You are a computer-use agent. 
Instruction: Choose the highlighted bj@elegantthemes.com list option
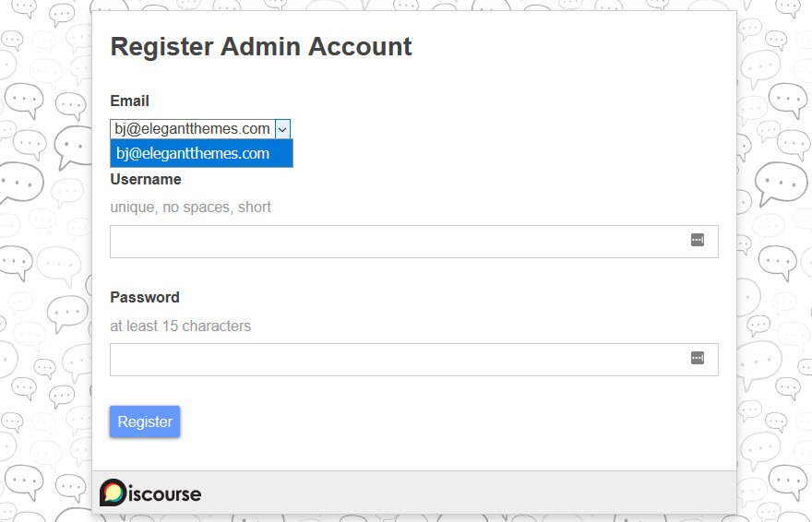(x=201, y=153)
